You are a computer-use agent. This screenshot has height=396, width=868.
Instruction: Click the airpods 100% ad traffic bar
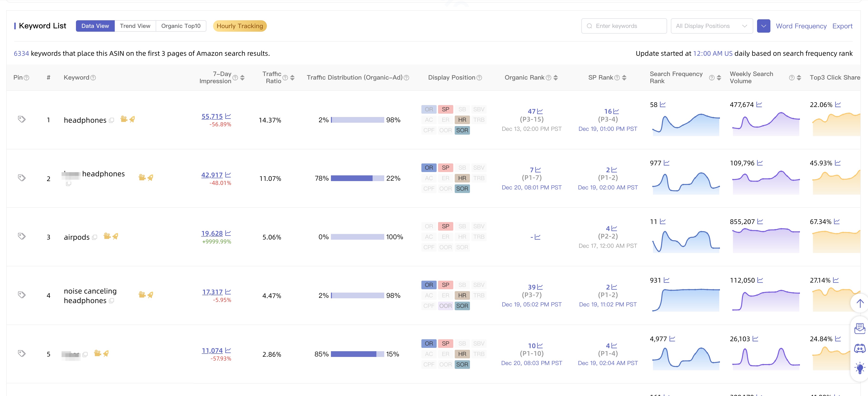(x=358, y=237)
